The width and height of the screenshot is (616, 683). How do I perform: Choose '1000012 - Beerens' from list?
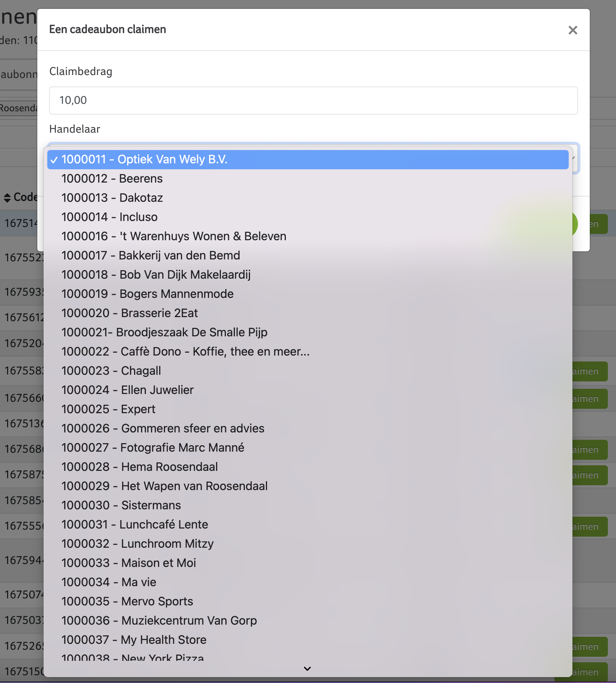coord(308,179)
